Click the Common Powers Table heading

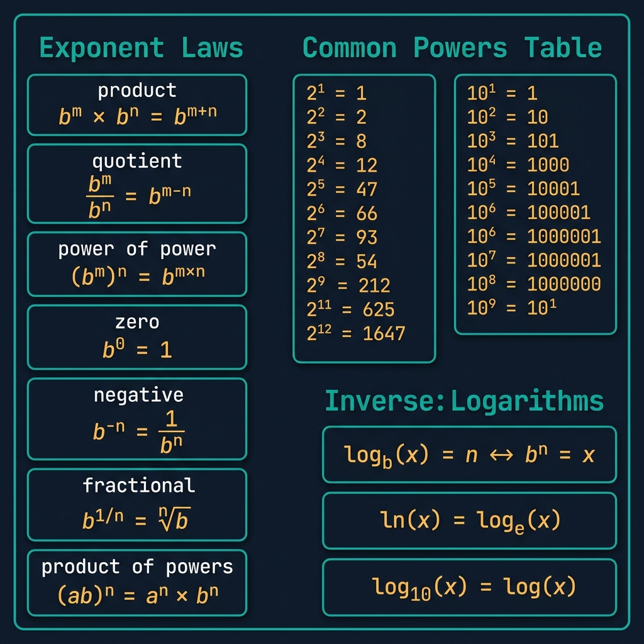click(452, 48)
